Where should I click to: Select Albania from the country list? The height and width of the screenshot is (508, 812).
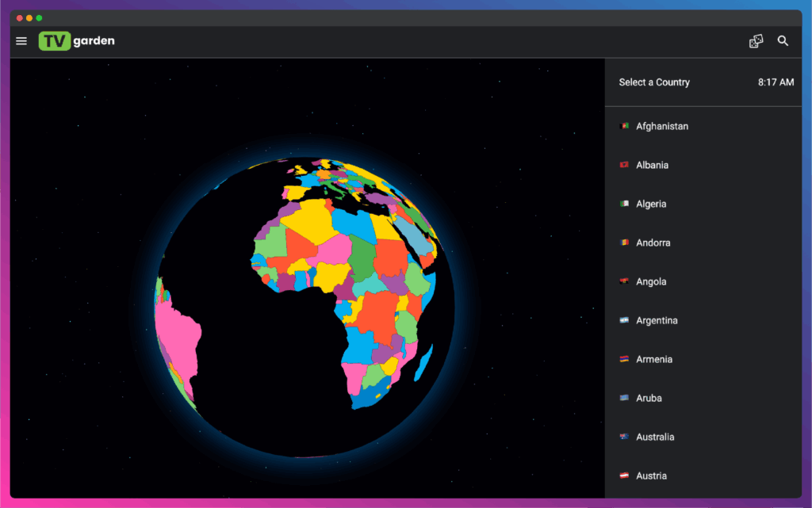[x=703, y=165]
